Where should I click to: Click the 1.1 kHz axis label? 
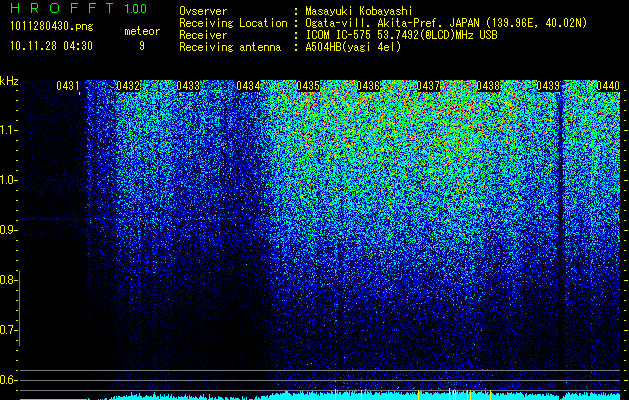pos(8,130)
